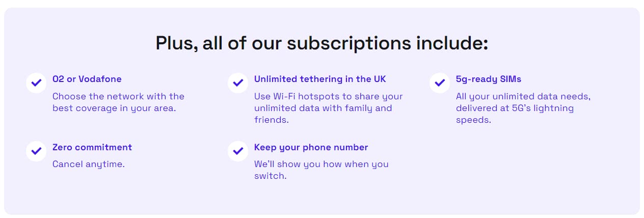Click the word 'Vodafone' in the feature title

pyautogui.click(x=100, y=79)
